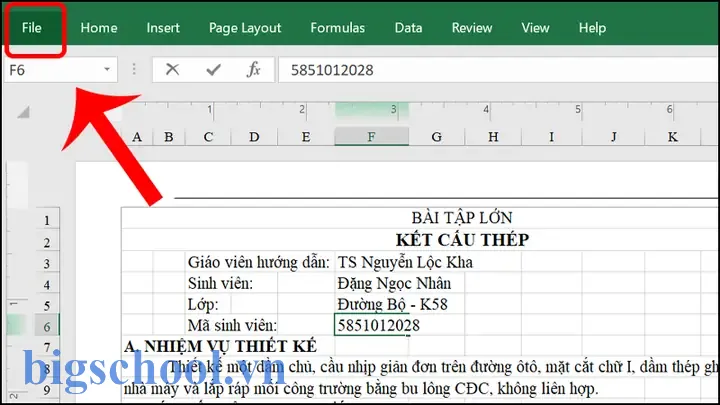Open the Insert Function fx dialog
The height and width of the screenshot is (405, 720).
253,70
